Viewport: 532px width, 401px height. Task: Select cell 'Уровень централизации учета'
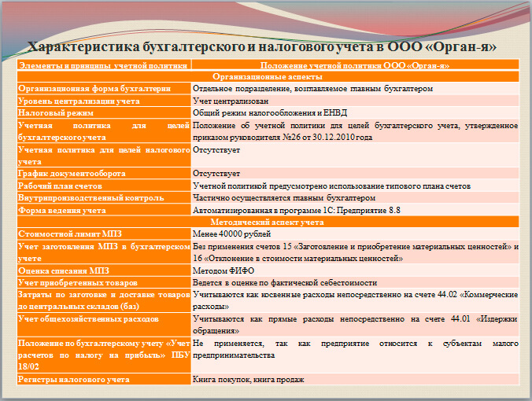104,101
